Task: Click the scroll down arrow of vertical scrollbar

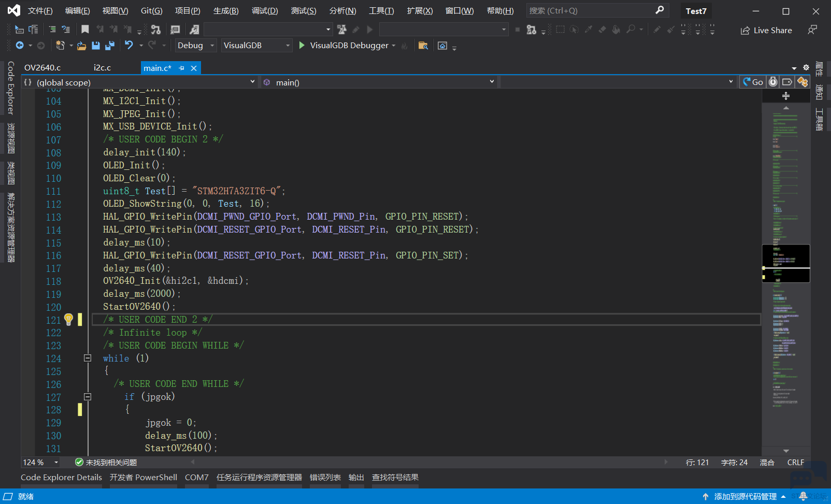Action: pos(786,451)
